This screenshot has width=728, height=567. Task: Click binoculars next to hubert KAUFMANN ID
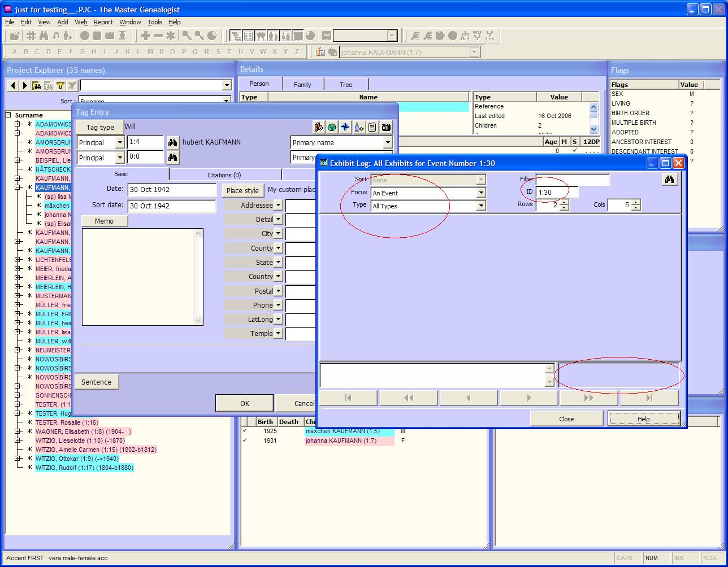pos(173,142)
